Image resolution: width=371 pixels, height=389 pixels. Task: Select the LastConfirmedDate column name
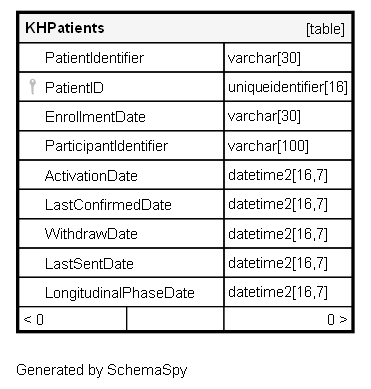click(x=108, y=205)
